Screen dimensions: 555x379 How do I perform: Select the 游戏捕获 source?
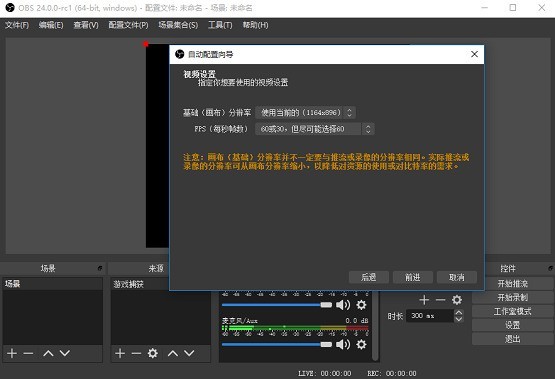coord(141,284)
